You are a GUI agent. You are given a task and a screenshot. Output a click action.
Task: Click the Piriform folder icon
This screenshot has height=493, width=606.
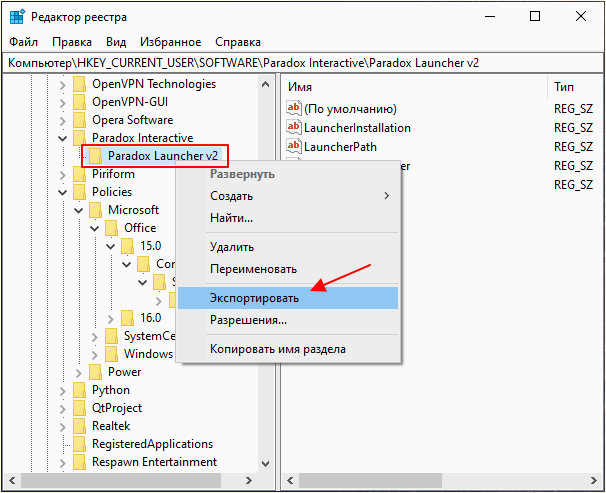pyautogui.click(x=79, y=174)
